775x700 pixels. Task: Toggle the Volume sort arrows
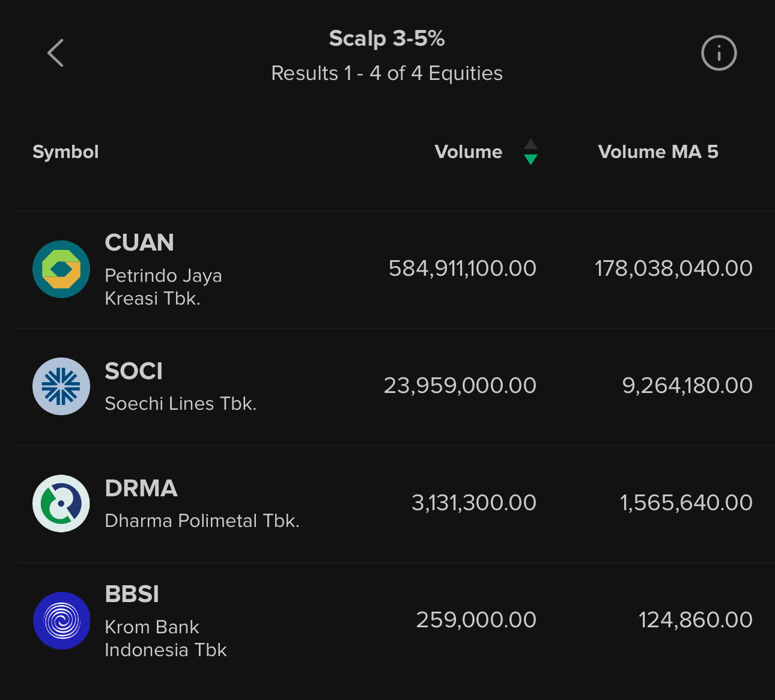click(x=530, y=152)
